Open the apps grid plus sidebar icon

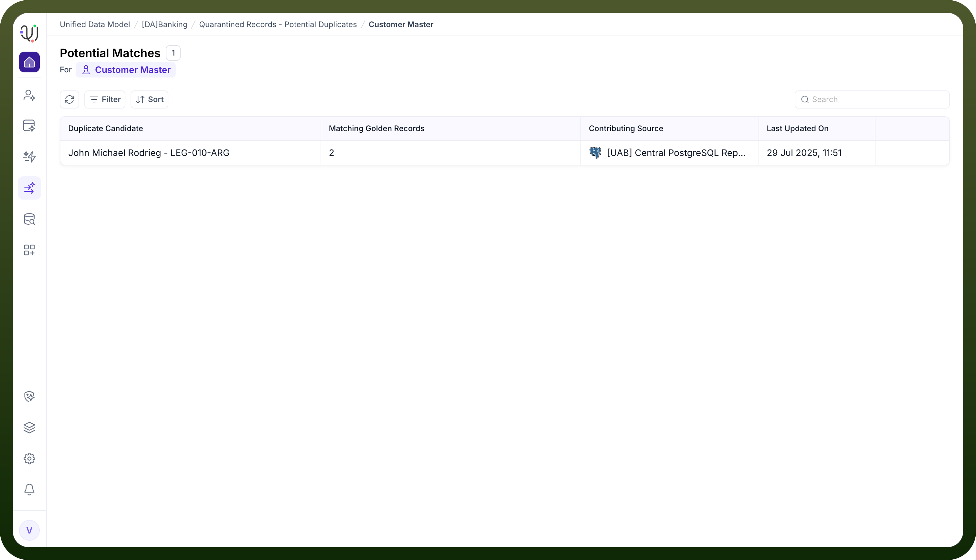pyautogui.click(x=29, y=250)
